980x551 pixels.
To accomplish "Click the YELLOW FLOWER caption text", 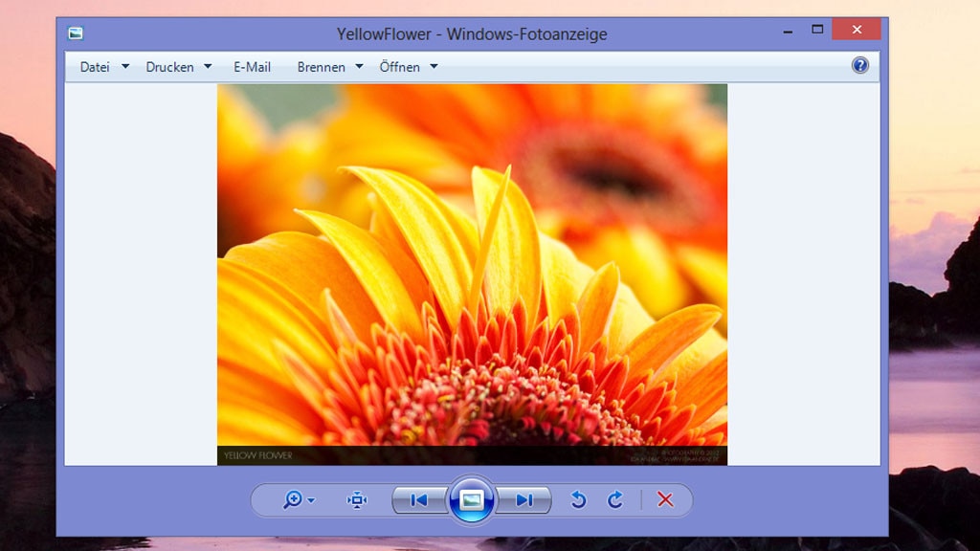I will click(x=256, y=454).
